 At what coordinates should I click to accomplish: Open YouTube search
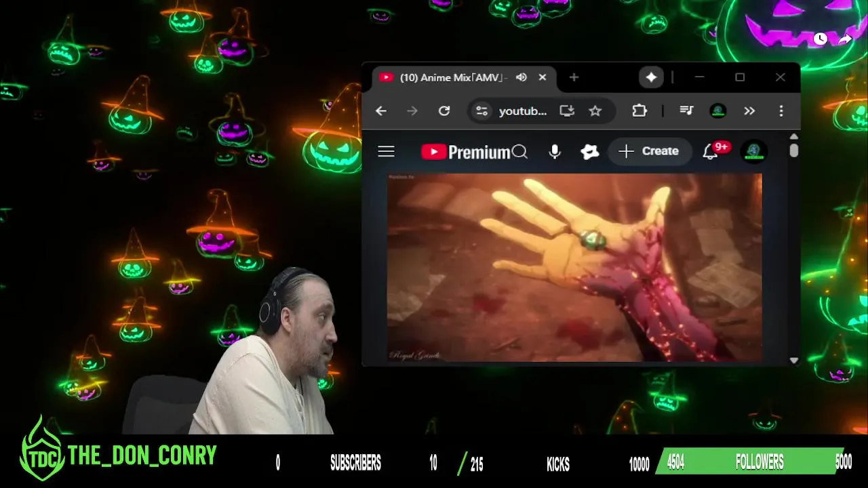coord(520,151)
